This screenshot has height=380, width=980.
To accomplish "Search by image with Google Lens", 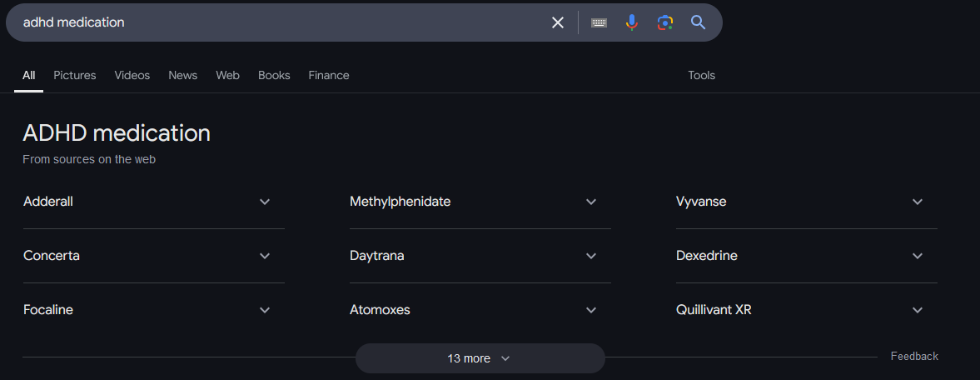I will (664, 22).
